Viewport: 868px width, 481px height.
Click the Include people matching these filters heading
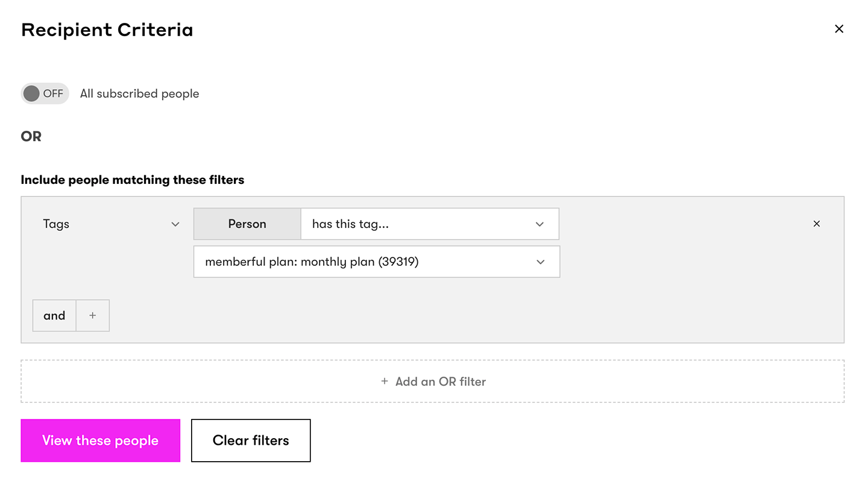(133, 180)
